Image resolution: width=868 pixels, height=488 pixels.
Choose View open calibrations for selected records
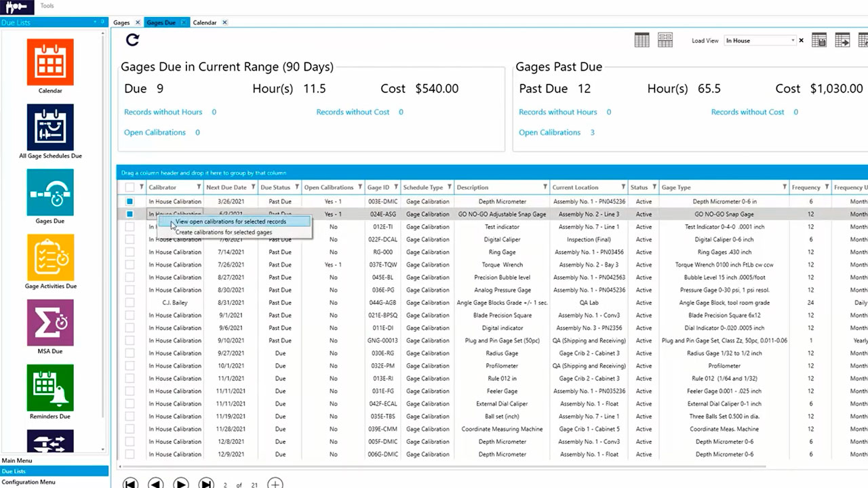[231, 222]
